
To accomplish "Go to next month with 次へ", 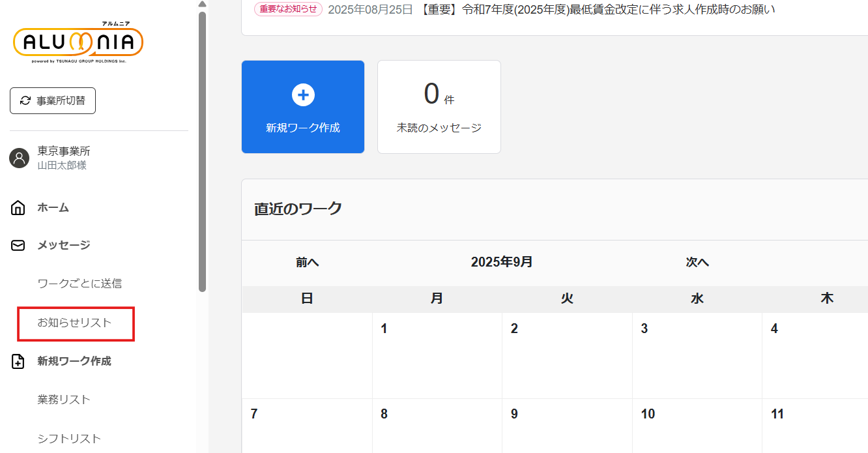I will (697, 263).
